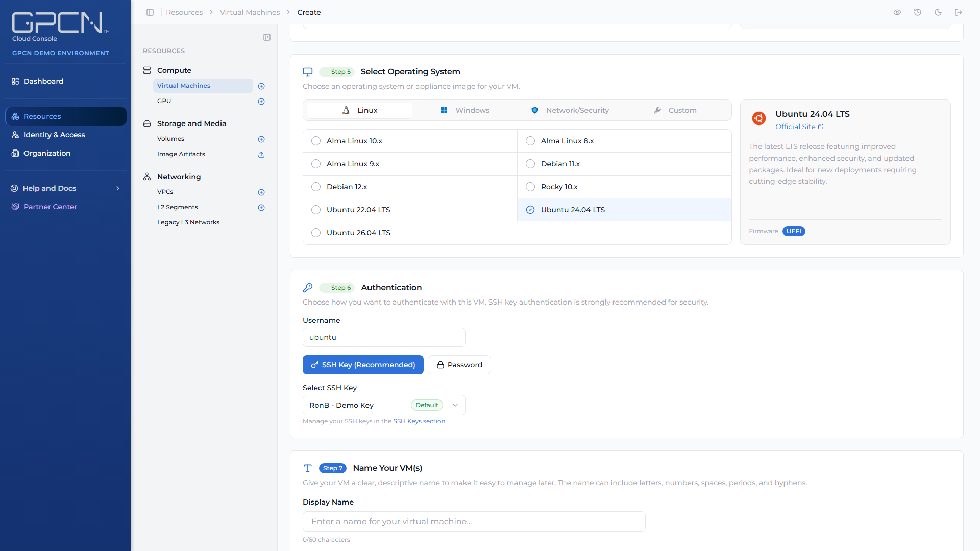Toggle dark mode moon icon
The width and height of the screenshot is (980, 551).
[x=938, y=12]
